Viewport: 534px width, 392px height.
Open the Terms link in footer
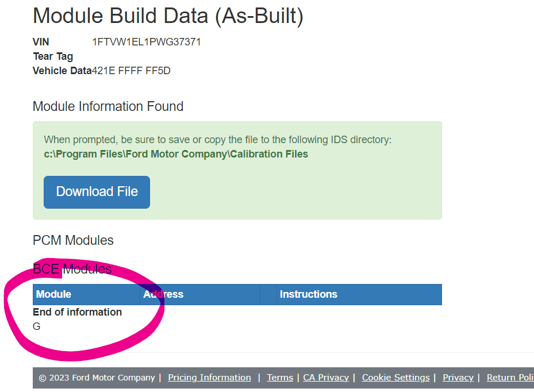point(280,378)
